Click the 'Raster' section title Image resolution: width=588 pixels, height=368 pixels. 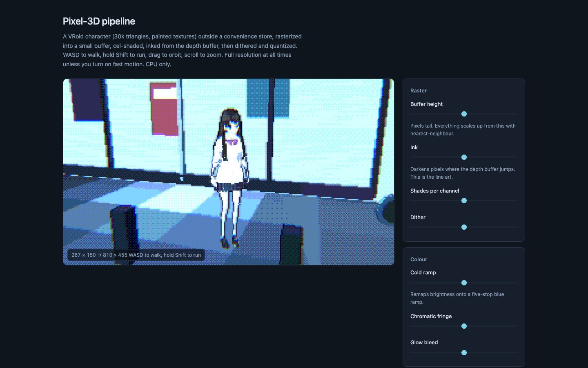point(419,91)
